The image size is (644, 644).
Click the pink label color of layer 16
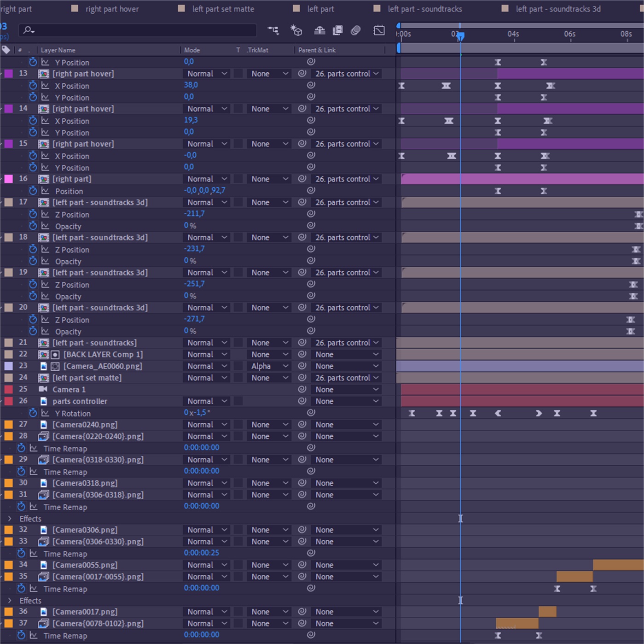pos(9,179)
